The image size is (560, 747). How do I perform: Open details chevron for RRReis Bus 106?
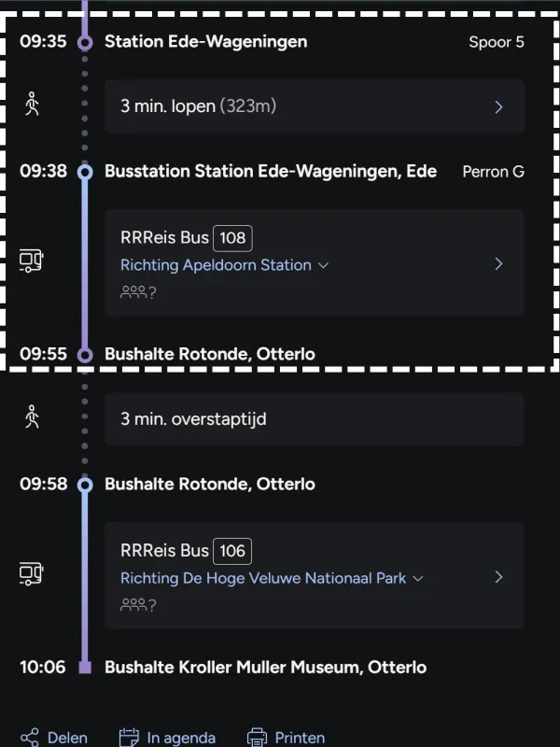(498, 577)
